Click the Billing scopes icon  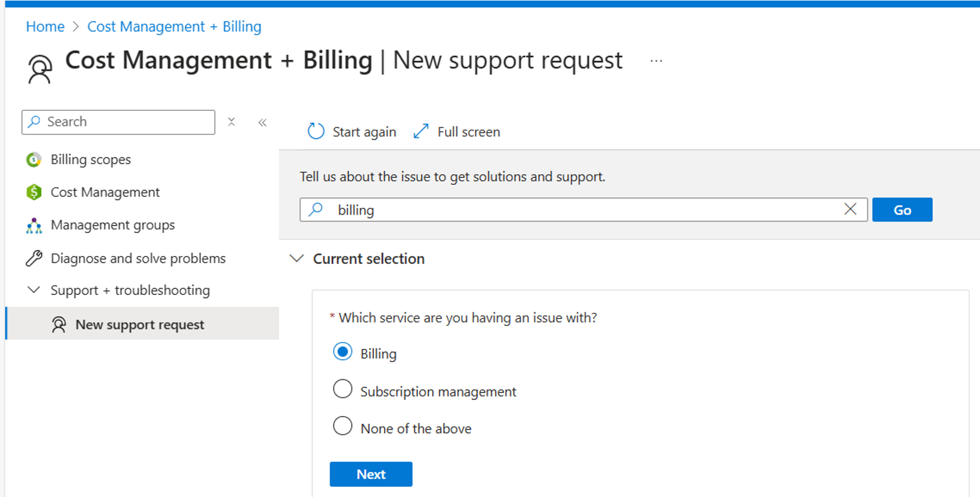34,160
